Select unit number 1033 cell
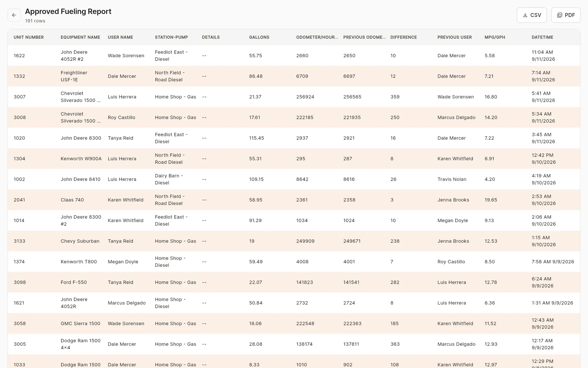588x368 pixels. [19, 365]
